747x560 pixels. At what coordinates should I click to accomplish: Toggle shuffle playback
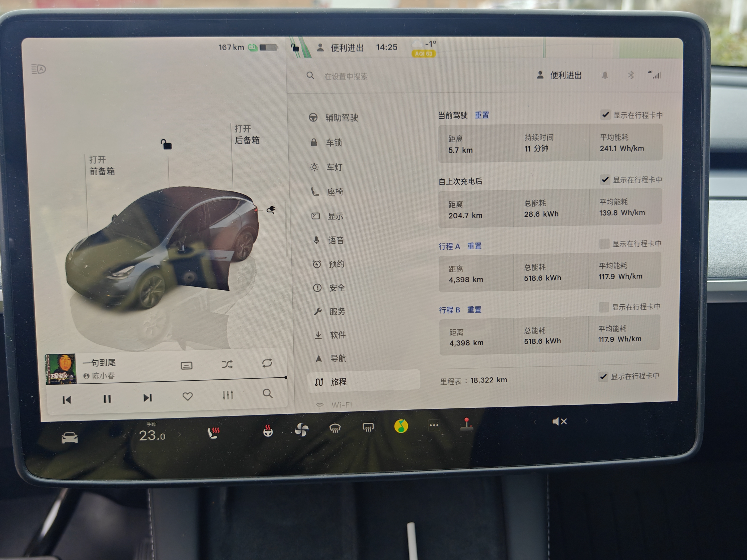click(227, 364)
